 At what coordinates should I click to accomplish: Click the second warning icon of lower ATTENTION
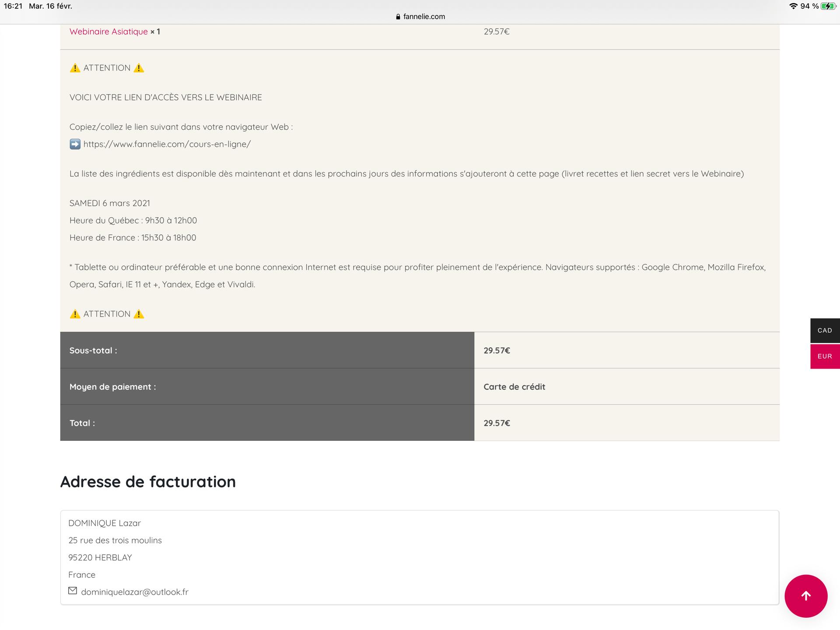[x=139, y=314]
